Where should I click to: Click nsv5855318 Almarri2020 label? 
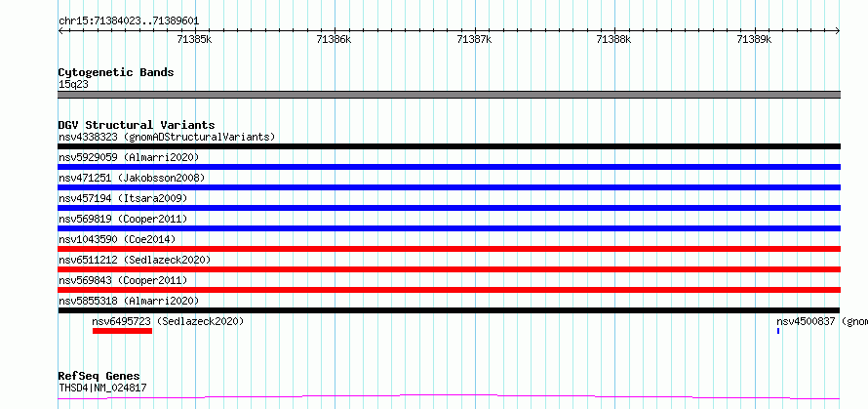coord(129,301)
